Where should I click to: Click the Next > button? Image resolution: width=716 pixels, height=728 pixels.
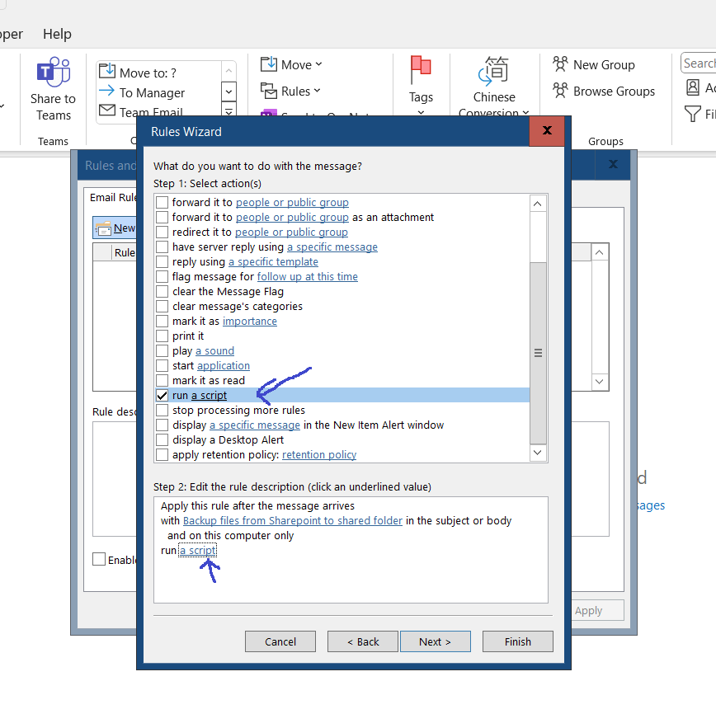click(x=435, y=641)
